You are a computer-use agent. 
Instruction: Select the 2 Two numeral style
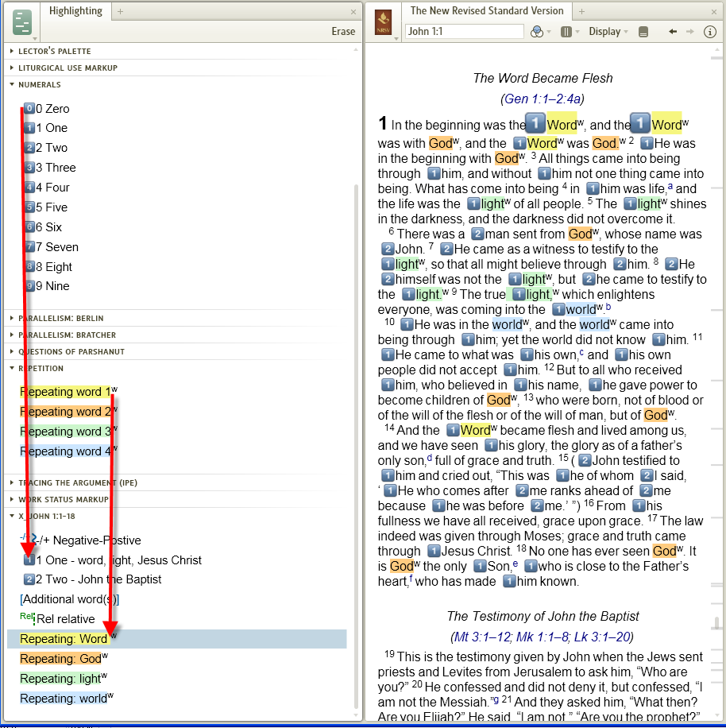tap(45, 148)
